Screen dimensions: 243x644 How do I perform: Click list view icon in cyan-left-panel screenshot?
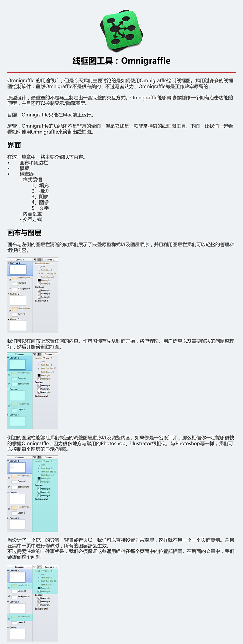[39, 354]
